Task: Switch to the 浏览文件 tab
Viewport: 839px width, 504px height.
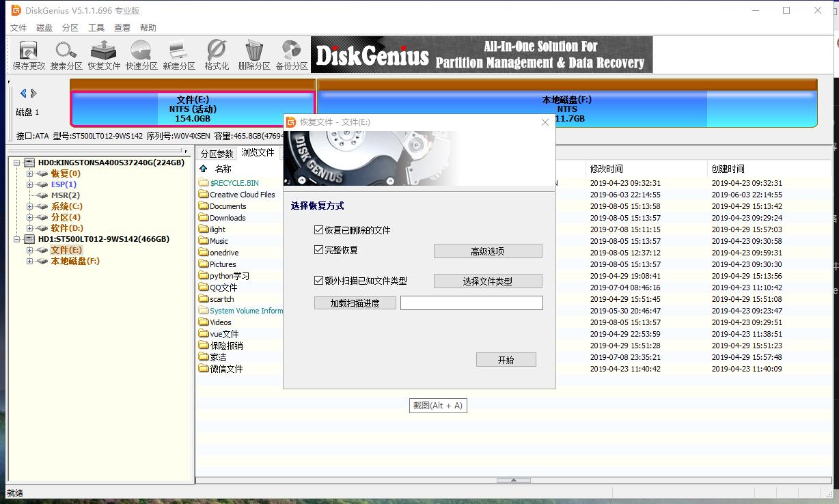Action: click(x=258, y=152)
